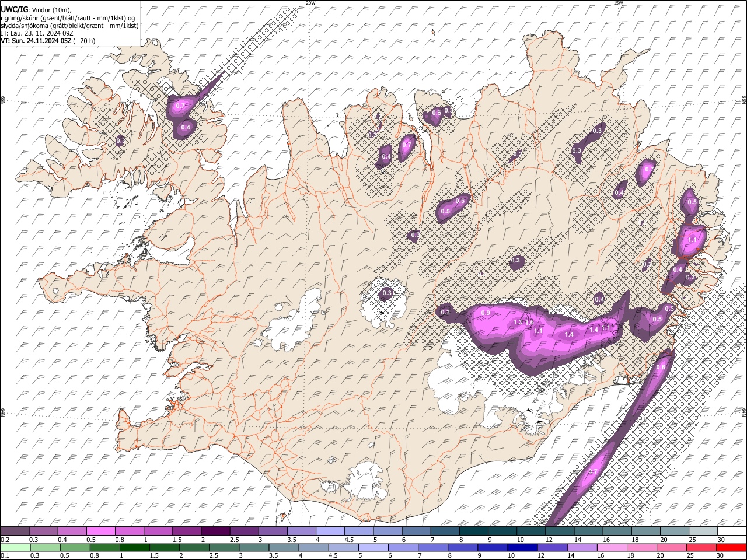
Task: Click the 'slydda/snjókoma' legend description line
Action: point(69,26)
